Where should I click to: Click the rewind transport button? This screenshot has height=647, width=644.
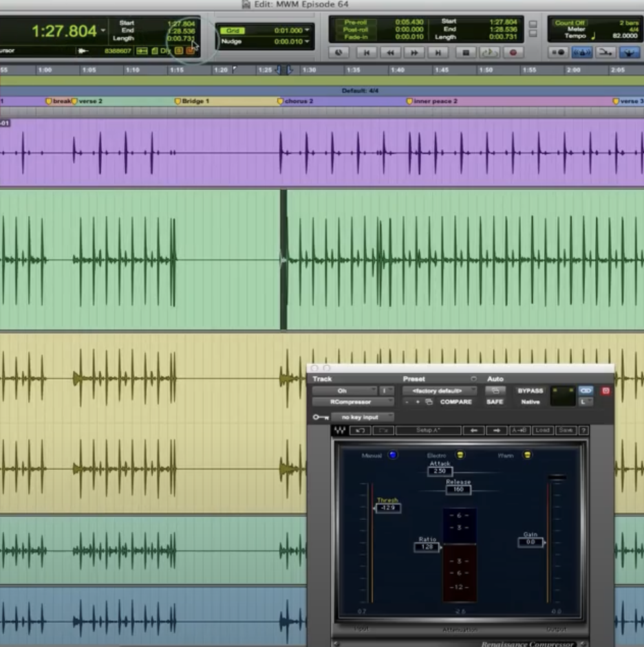tap(390, 52)
